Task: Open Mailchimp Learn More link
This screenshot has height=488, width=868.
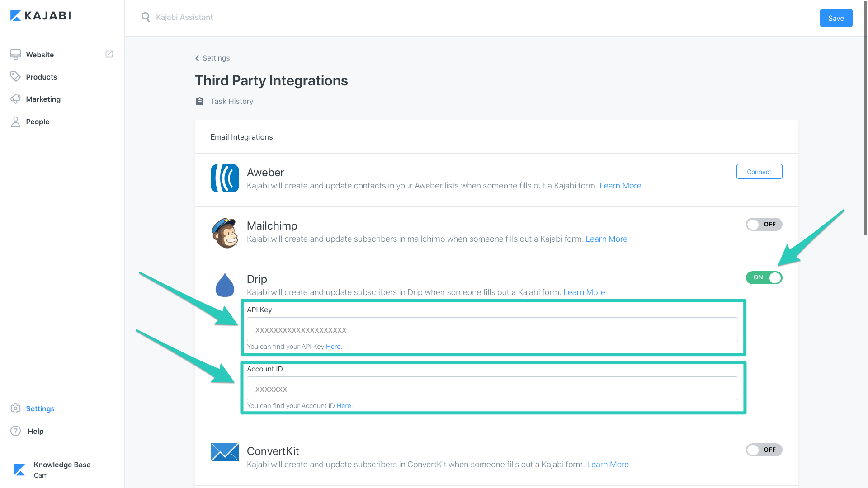Action: click(606, 239)
